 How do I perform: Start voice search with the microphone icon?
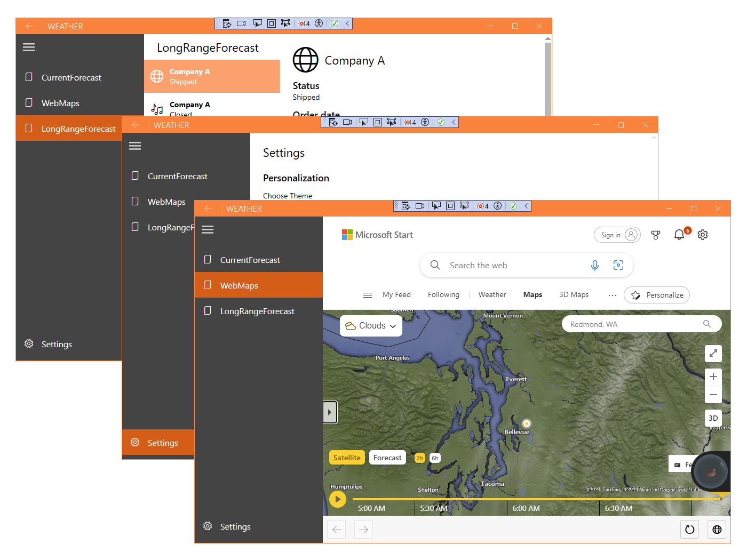coord(595,265)
